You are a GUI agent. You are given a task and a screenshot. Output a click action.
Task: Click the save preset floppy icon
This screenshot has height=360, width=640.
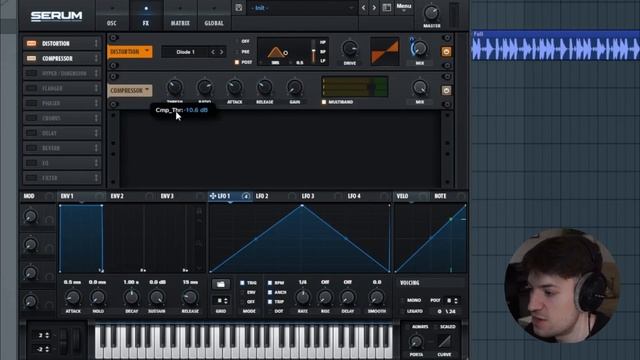(239, 8)
